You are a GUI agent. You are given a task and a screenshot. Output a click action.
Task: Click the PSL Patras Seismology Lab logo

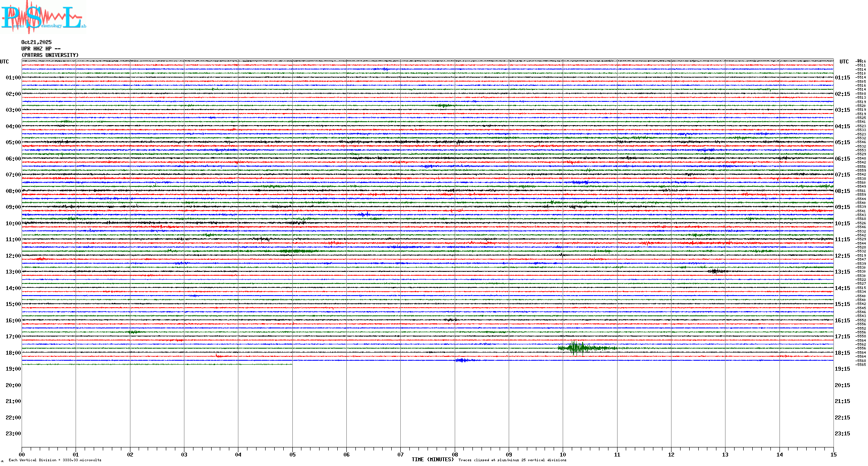pyautogui.click(x=43, y=17)
